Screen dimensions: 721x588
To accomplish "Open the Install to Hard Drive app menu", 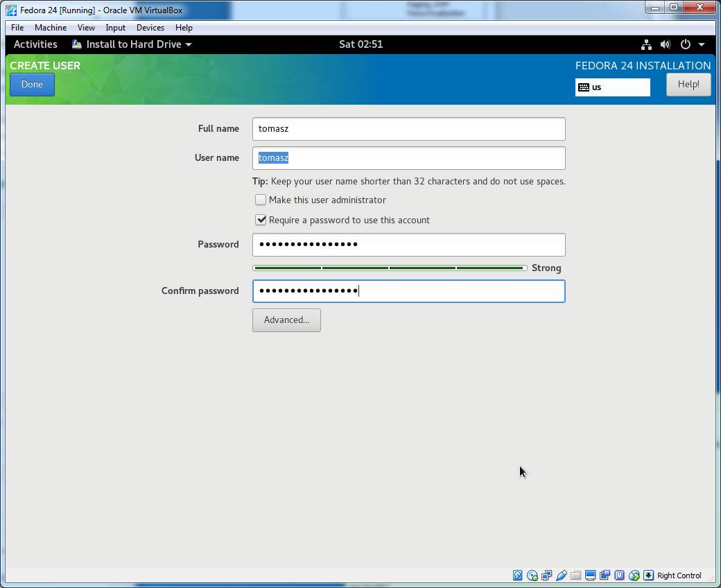I will (132, 44).
